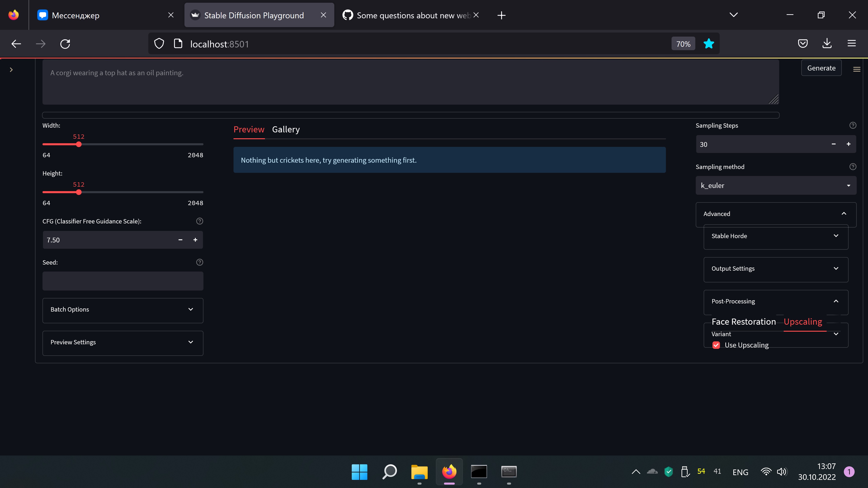The height and width of the screenshot is (488, 868).
Task: Click the Seed help icon
Action: coord(199,262)
